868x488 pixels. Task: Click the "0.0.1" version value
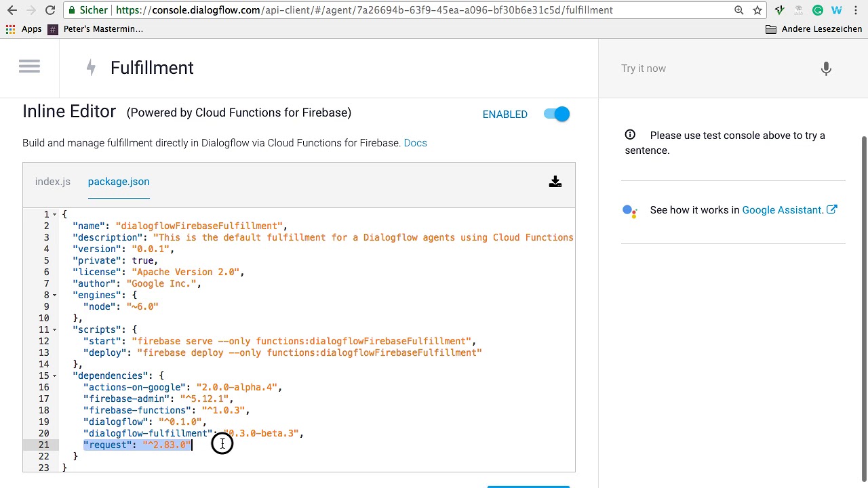[x=151, y=249]
